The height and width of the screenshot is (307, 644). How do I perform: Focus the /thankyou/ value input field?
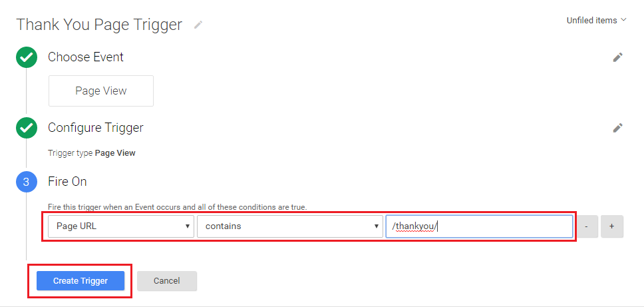point(479,226)
